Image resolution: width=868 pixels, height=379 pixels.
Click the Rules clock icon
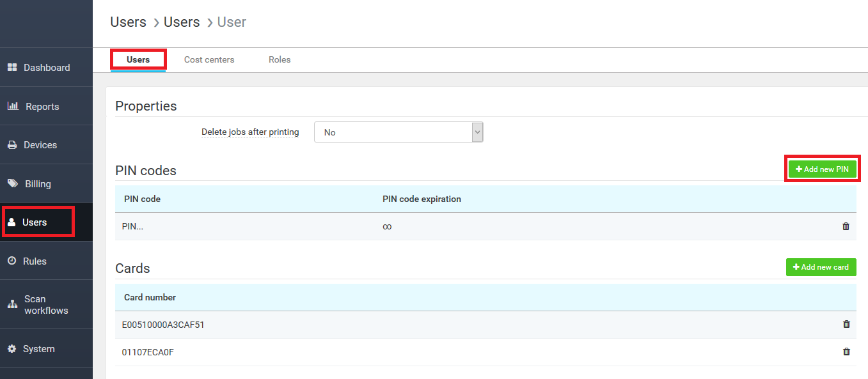(12, 261)
